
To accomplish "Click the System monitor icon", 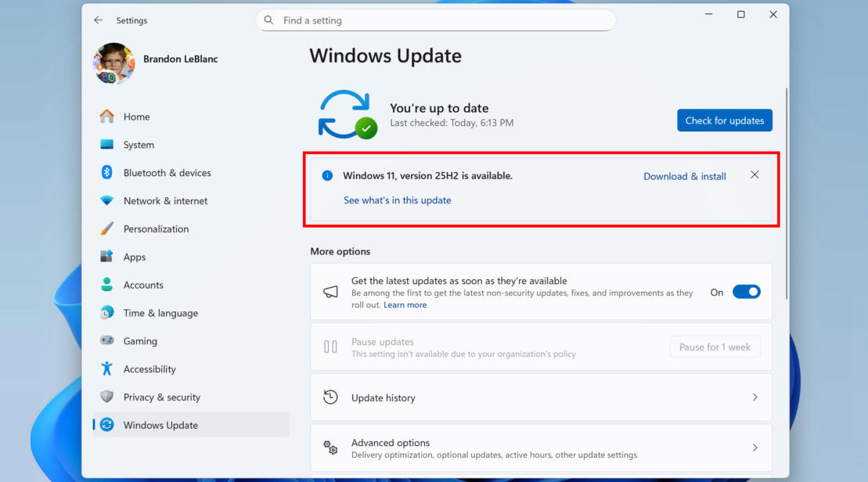I will click(107, 145).
